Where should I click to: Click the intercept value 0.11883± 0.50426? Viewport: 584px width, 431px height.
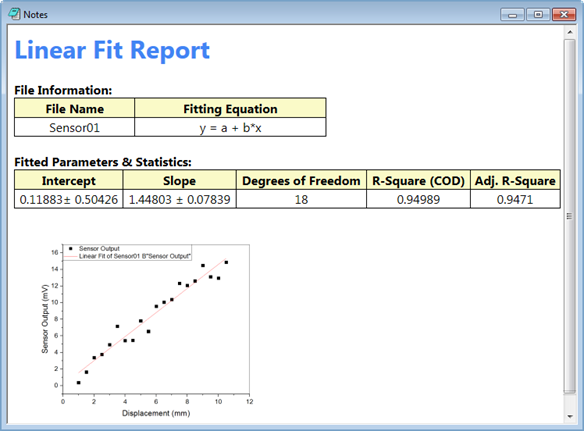[x=69, y=200]
